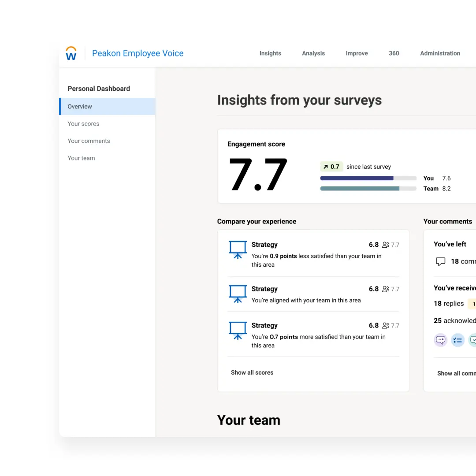Select the Your scores sidebar entry

83,124
